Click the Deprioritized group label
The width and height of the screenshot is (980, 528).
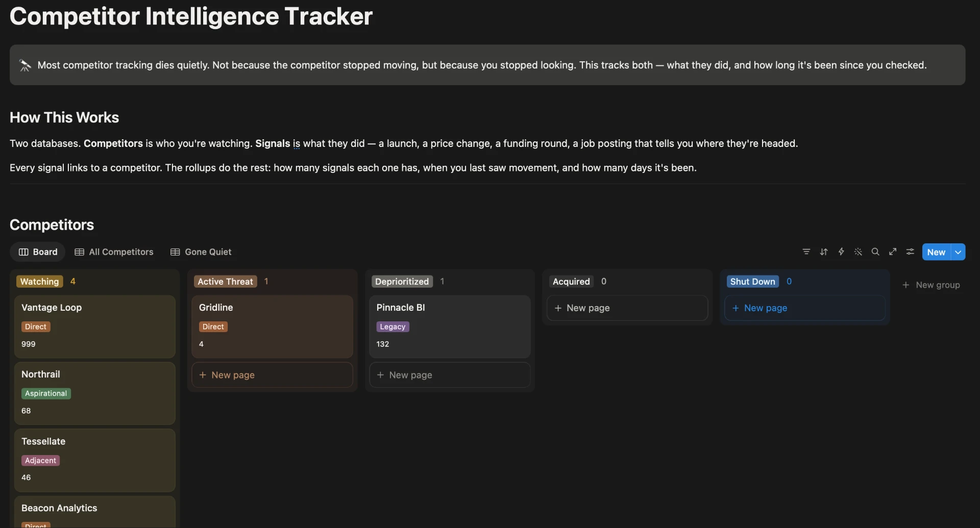402,282
